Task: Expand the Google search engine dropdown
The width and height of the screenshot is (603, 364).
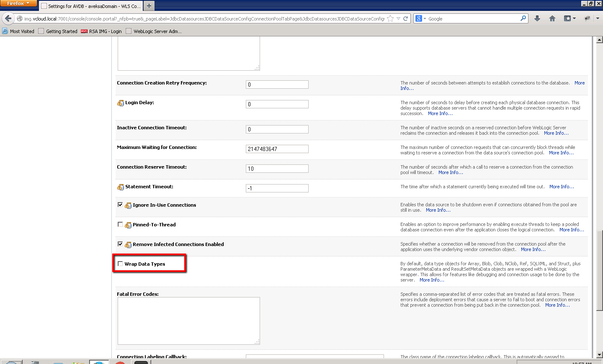Action: tap(420, 18)
